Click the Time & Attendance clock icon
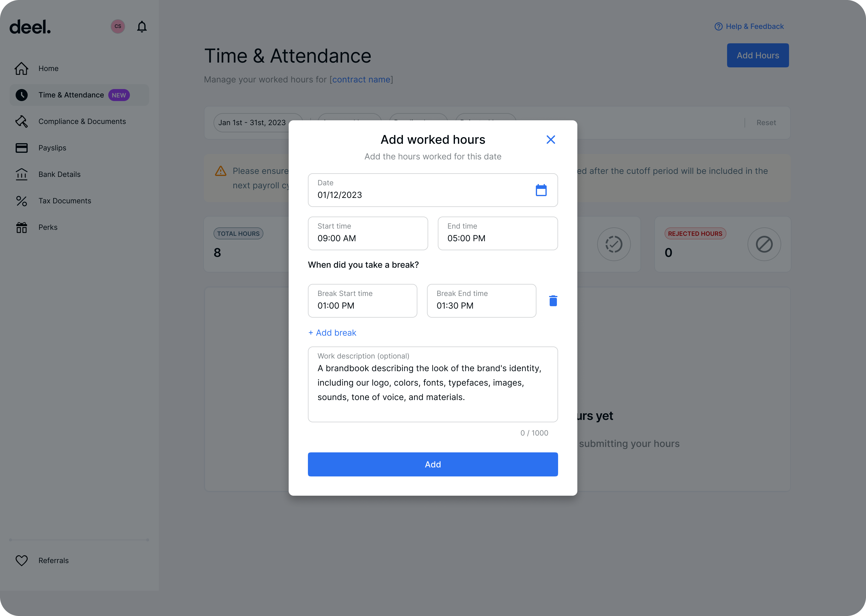Viewport: 866px width, 616px height. tap(22, 95)
